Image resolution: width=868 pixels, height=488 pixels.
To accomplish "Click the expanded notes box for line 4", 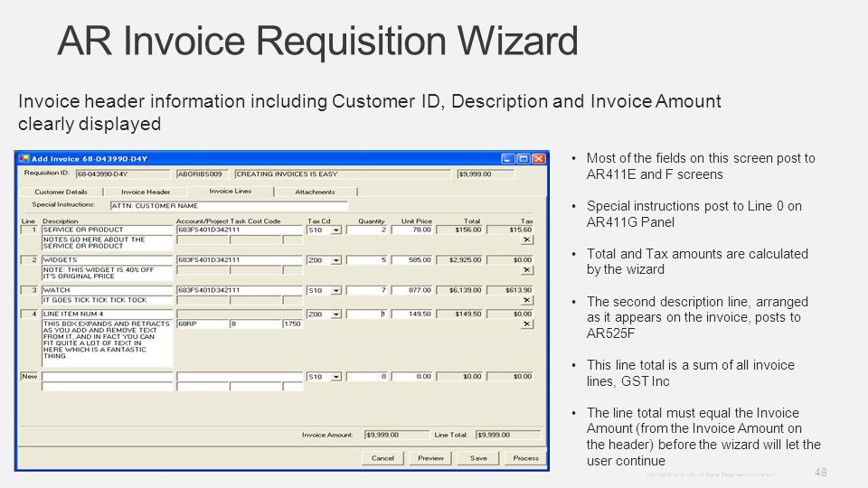I will tap(108, 343).
